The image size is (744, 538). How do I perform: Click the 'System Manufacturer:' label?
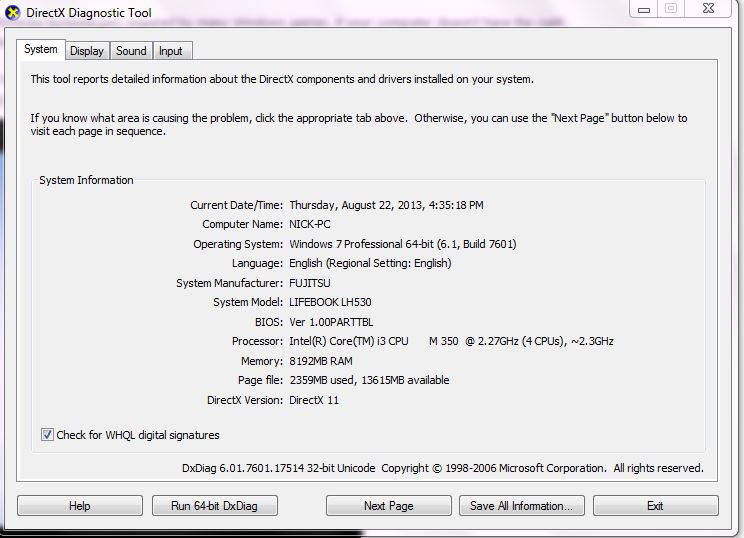[230, 283]
